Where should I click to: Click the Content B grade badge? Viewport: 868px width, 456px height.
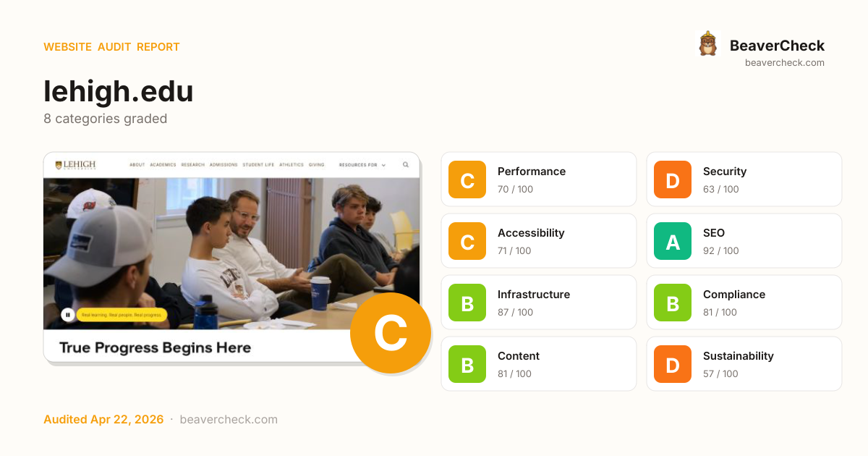pos(467,364)
